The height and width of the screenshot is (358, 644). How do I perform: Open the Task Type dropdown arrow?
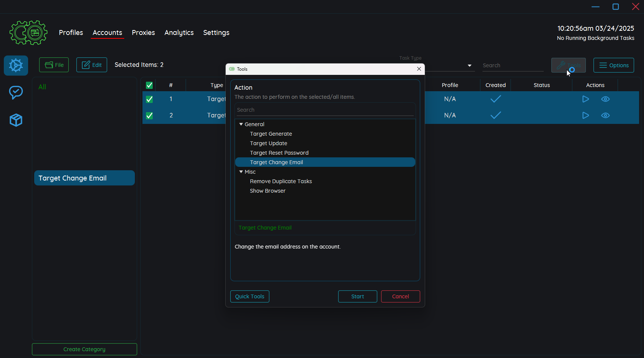tap(470, 66)
